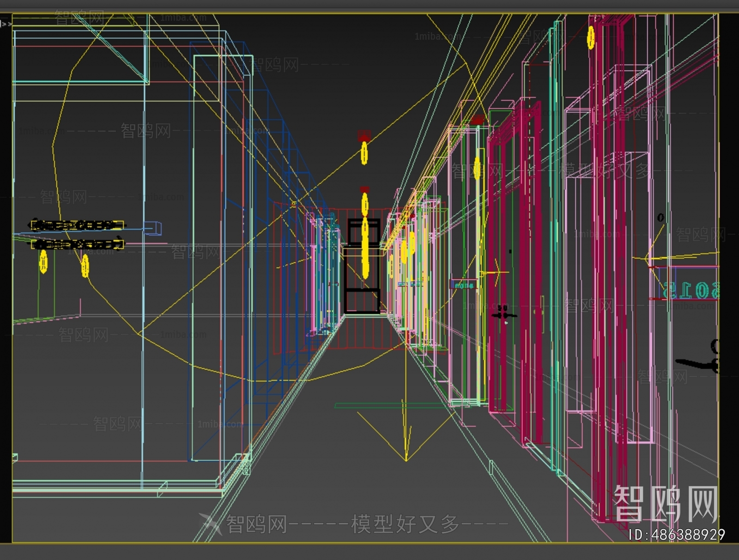Screen dimensions: 739x560
Task: Select the topmost yellow light in corridor center
Action: tap(364, 153)
